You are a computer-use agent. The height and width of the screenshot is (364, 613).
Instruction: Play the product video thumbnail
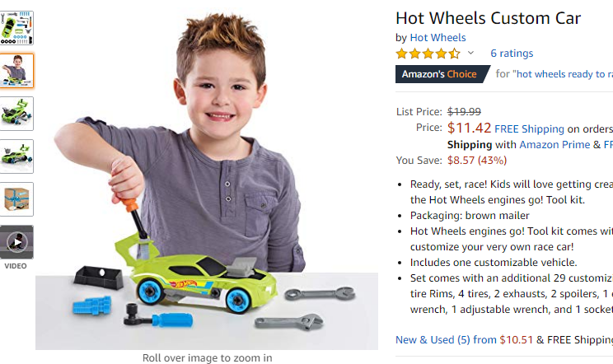(x=16, y=242)
